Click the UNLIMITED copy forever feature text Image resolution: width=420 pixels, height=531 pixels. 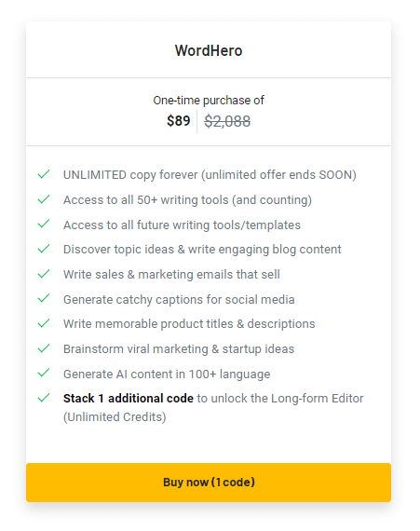point(210,175)
